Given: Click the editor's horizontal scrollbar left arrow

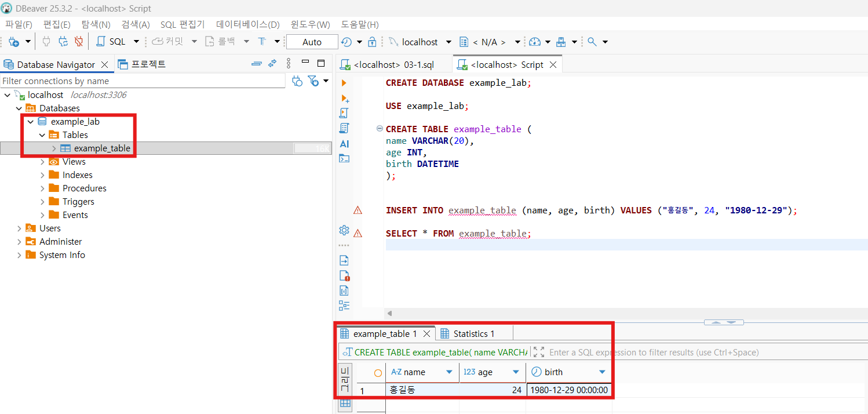Looking at the screenshot, I should click(390, 313).
